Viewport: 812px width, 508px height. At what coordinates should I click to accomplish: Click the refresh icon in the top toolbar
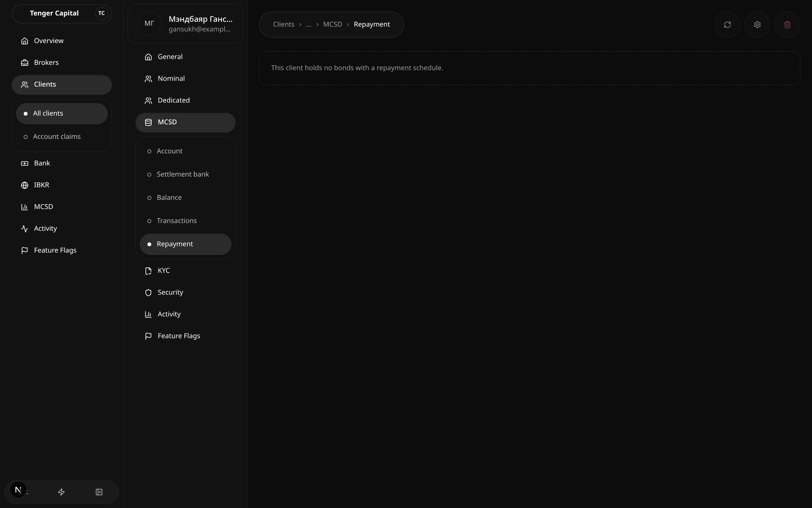(x=727, y=24)
